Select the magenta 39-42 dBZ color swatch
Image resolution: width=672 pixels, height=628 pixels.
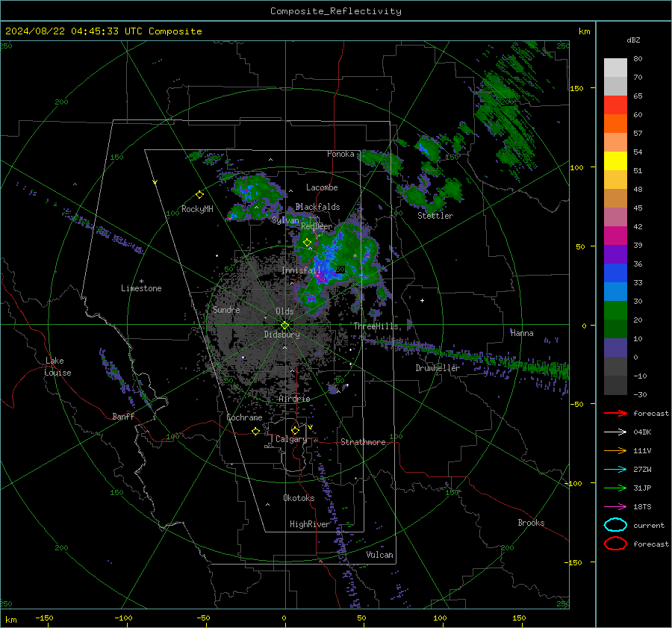[615, 236]
